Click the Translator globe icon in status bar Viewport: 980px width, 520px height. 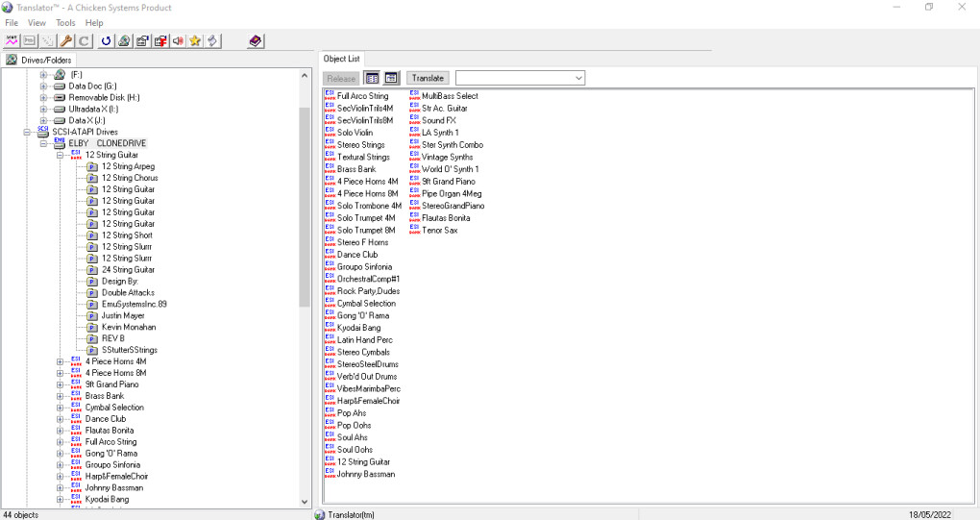pyautogui.click(x=320, y=515)
